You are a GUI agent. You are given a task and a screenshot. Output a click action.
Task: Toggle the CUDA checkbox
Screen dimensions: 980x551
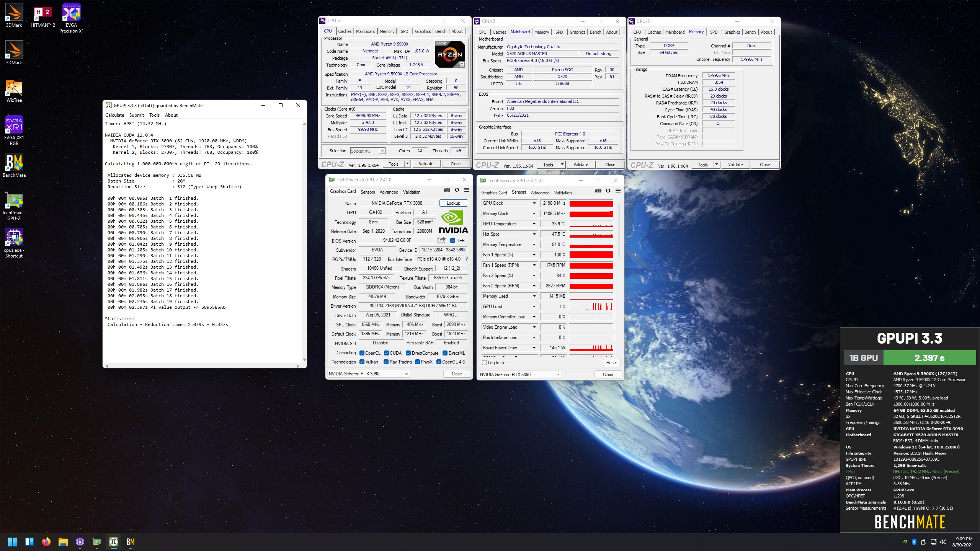coord(386,353)
